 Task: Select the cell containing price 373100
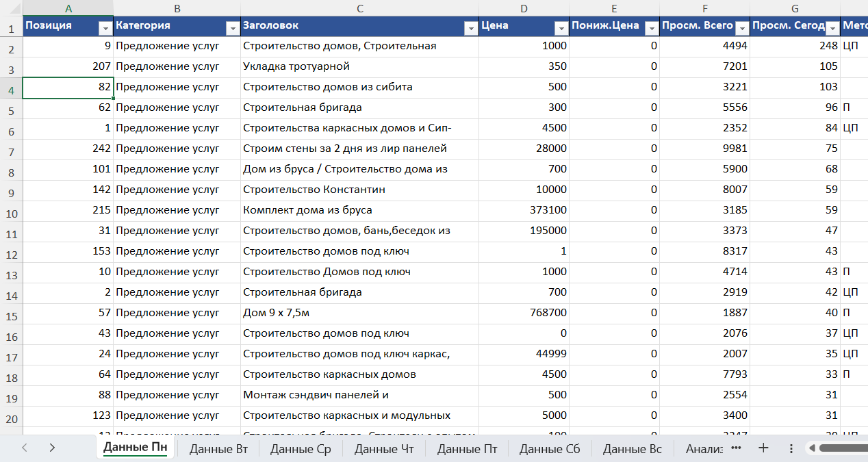(524, 210)
